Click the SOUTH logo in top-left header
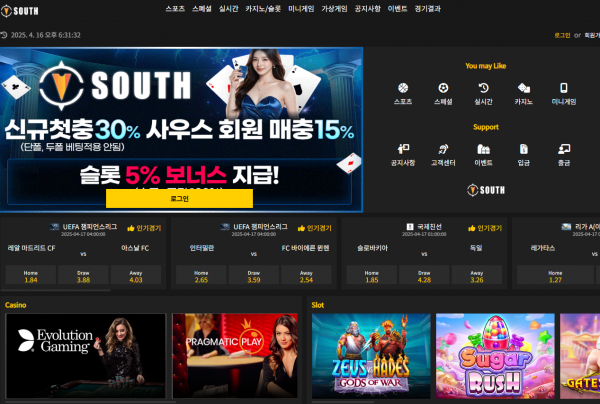The height and width of the screenshot is (404, 600). pos(21,8)
